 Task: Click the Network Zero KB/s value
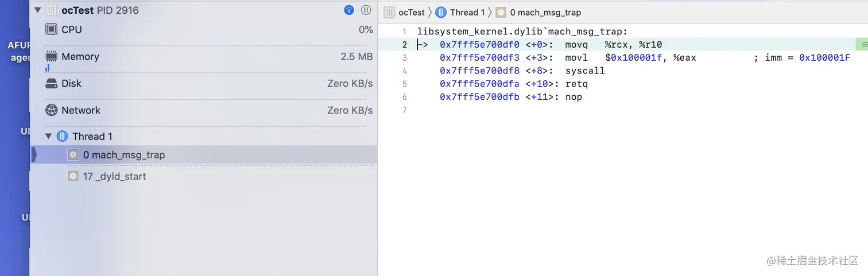coord(350,110)
